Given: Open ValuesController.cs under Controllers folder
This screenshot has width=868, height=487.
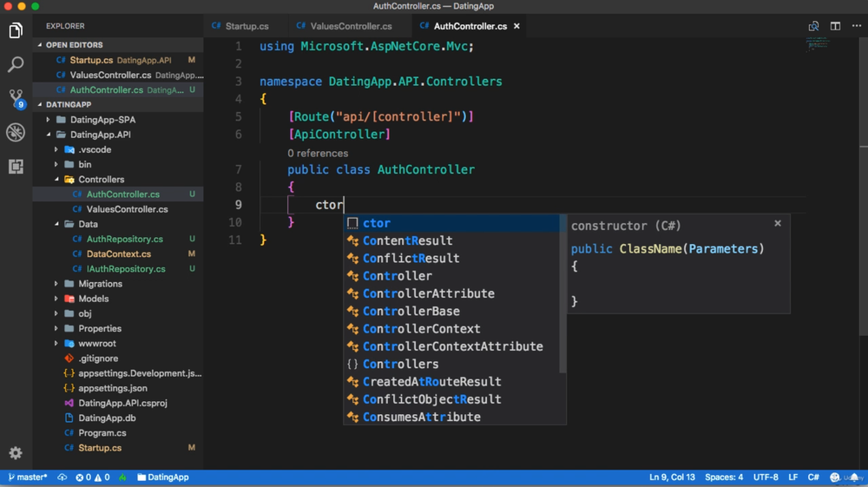Looking at the screenshot, I should (118, 209).
